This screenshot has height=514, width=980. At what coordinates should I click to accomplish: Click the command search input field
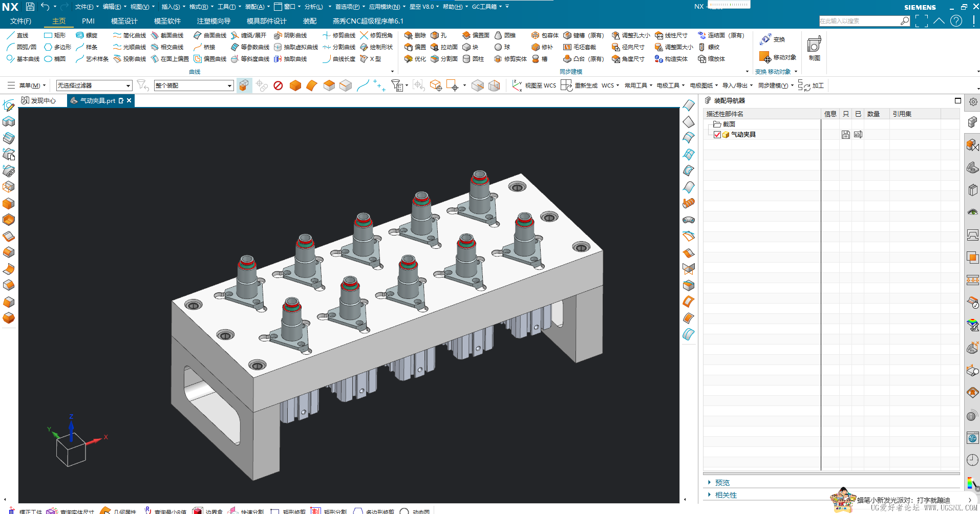point(860,21)
